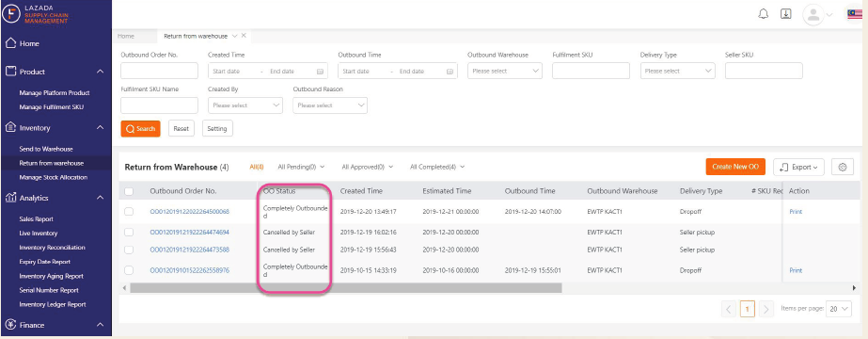The width and height of the screenshot is (868, 339).
Task: Click the Finance sidebar yen icon
Action: click(x=10, y=325)
